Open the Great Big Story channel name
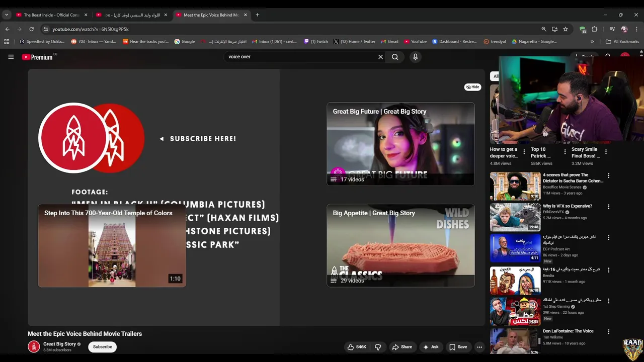The image size is (644, 362). (x=59, y=344)
